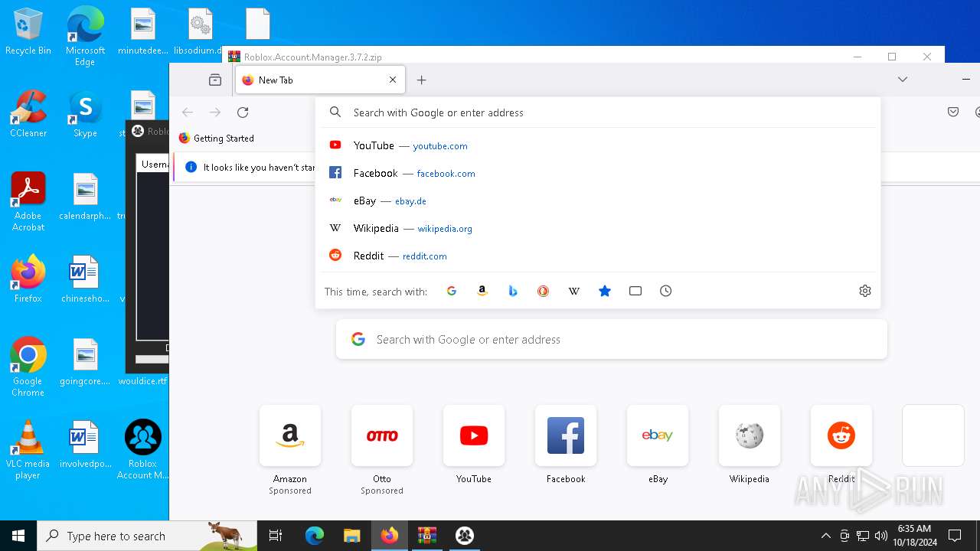
Task: Click taskbar search box
Action: tap(147, 536)
